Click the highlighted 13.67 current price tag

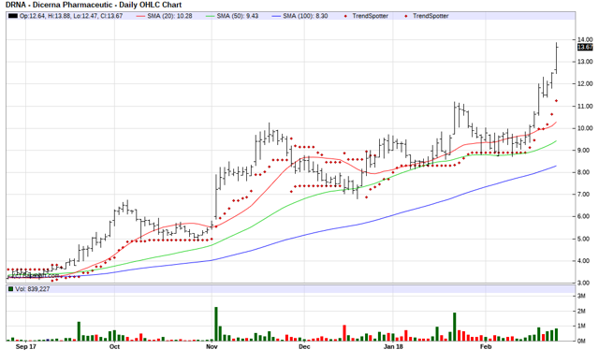point(585,48)
